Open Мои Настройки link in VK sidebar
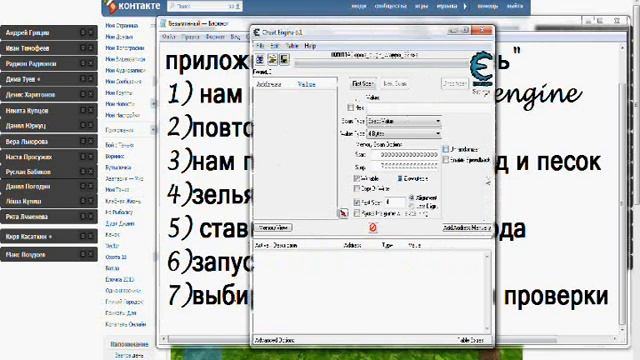Screen dimensions: 640x360 click(122, 115)
